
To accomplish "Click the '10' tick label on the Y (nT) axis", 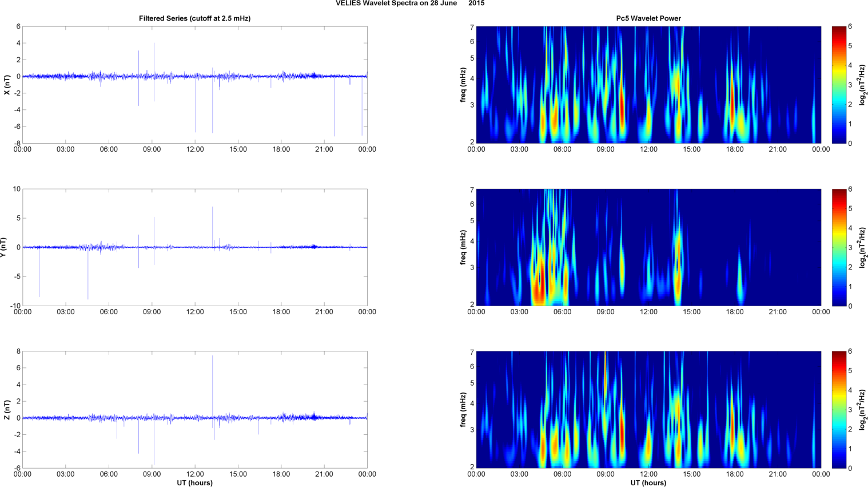I will click(x=17, y=189).
